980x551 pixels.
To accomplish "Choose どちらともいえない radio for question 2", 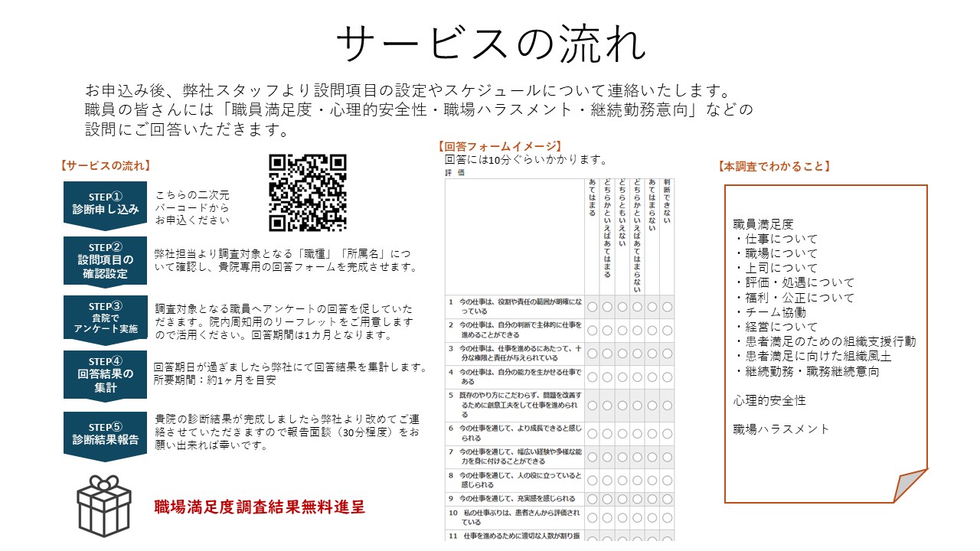I will [x=622, y=330].
